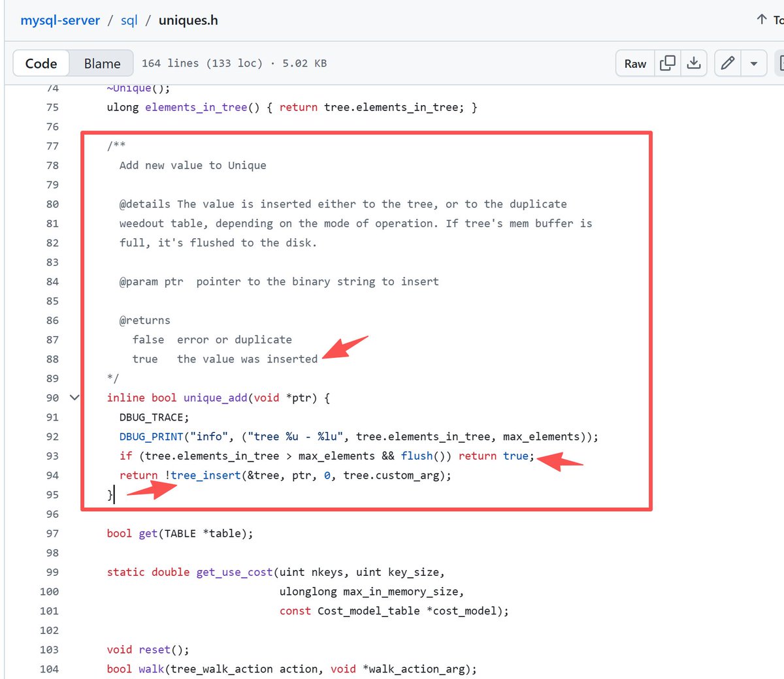Download the raw file icon
This screenshot has height=679, width=784.
pyautogui.click(x=694, y=63)
